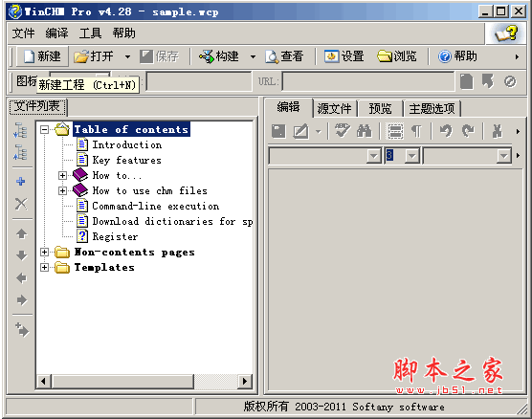Click the plus-arrow icon at sidebar bottom
The height and width of the screenshot is (419, 532).
pos(22,329)
